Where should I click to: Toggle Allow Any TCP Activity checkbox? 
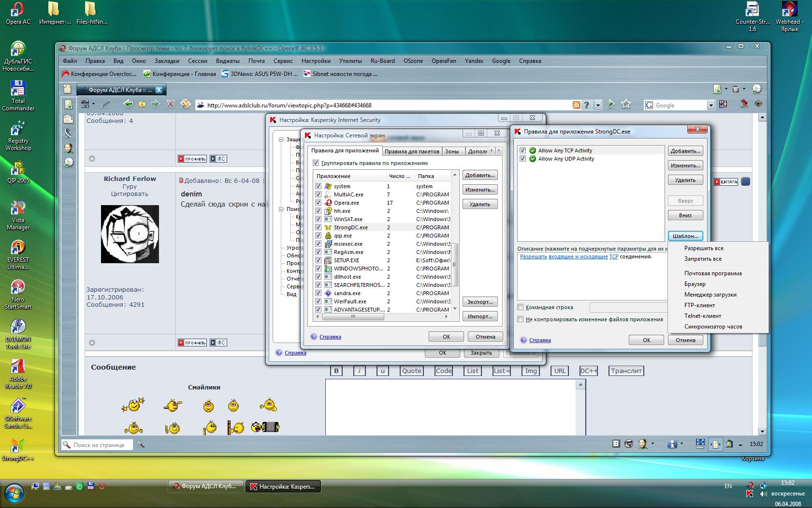point(522,150)
